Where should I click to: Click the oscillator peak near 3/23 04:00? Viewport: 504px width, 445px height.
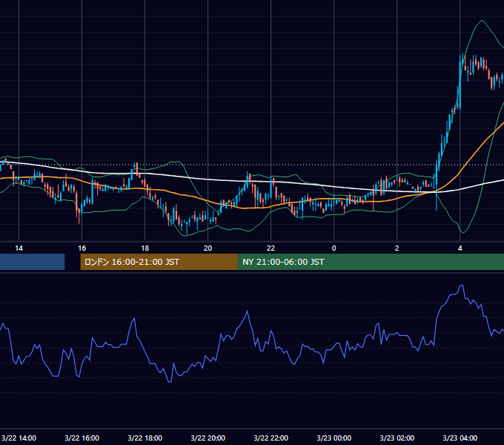click(x=461, y=286)
